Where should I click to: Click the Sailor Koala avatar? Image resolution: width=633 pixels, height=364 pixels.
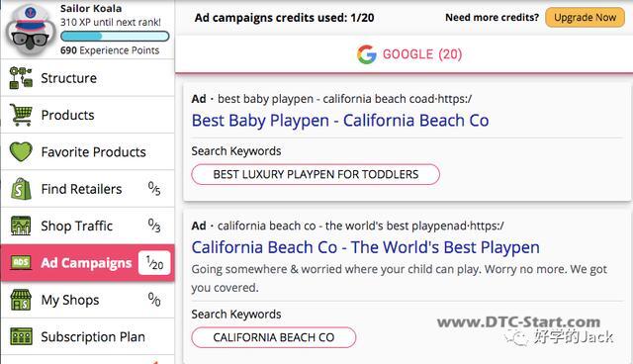(x=31, y=30)
